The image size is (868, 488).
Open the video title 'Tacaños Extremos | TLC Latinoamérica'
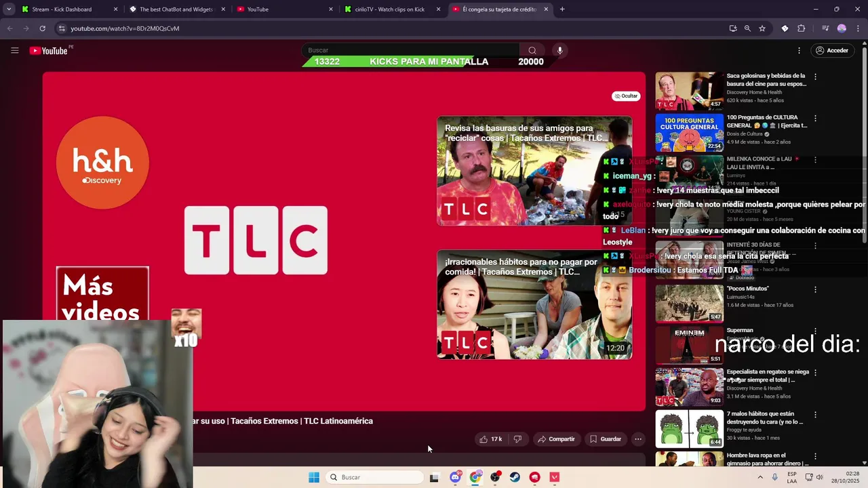[283, 421]
